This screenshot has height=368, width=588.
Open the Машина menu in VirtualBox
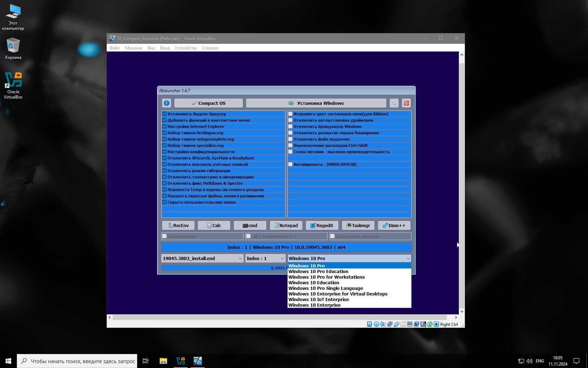pyautogui.click(x=133, y=48)
